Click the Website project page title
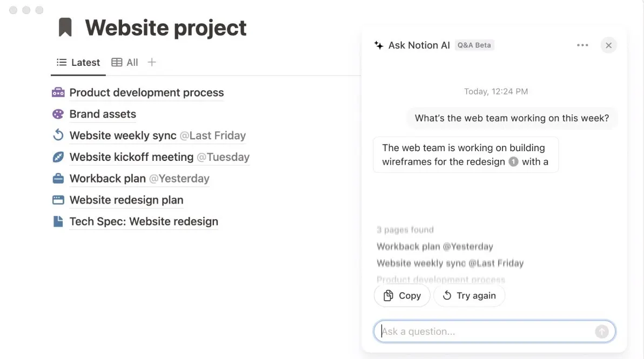The width and height of the screenshot is (644, 359). click(165, 28)
